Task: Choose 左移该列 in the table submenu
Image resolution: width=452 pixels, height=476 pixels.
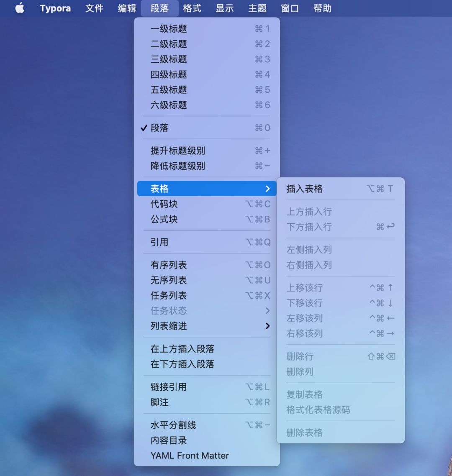Action: pos(341,318)
